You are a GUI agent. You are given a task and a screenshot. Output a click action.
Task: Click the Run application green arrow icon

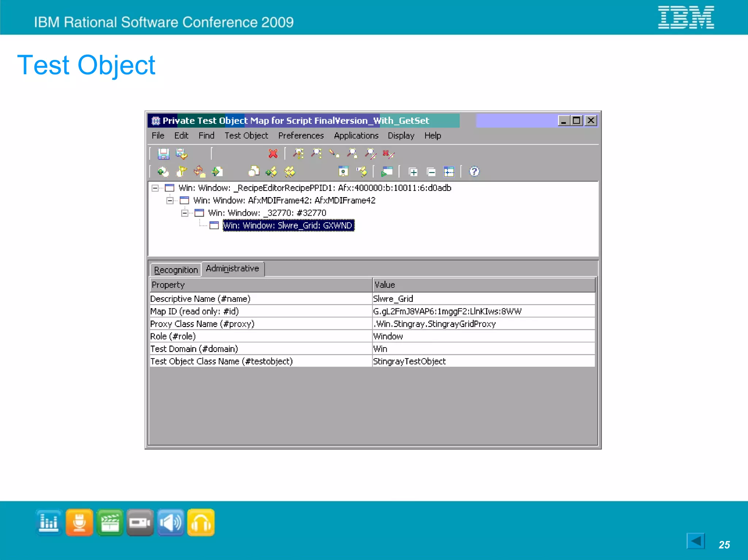pos(386,172)
